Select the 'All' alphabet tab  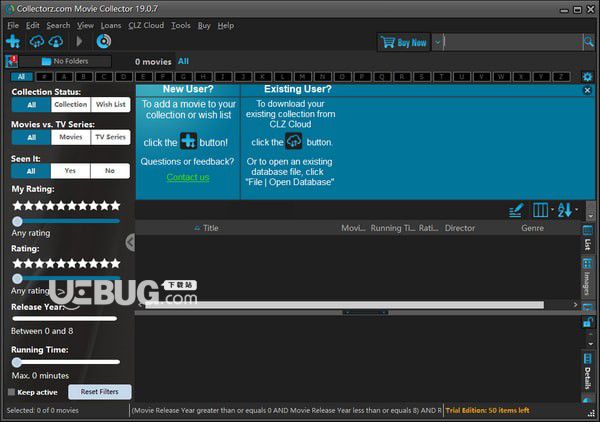tap(21, 77)
